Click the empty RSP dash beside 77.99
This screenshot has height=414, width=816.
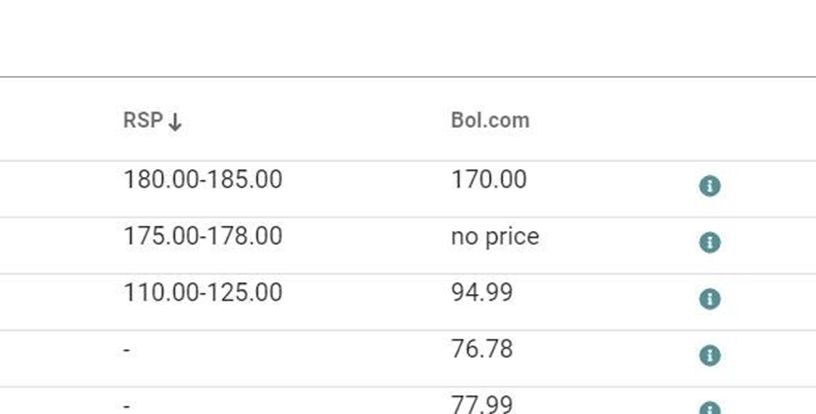click(x=128, y=406)
